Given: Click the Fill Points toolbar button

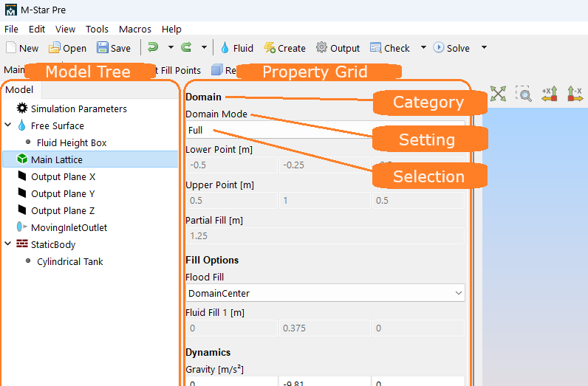Looking at the screenshot, I should point(179,70).
